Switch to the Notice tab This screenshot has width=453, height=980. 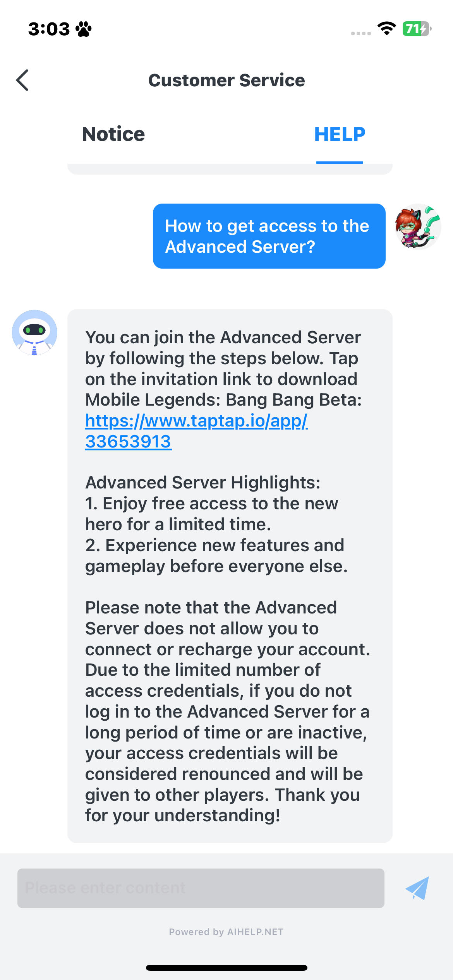[x=113, y=134]
